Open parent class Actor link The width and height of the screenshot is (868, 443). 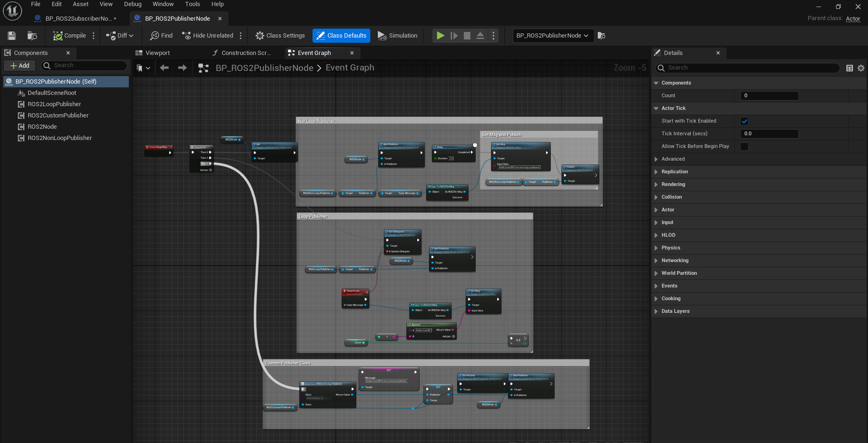pos(853,19)
